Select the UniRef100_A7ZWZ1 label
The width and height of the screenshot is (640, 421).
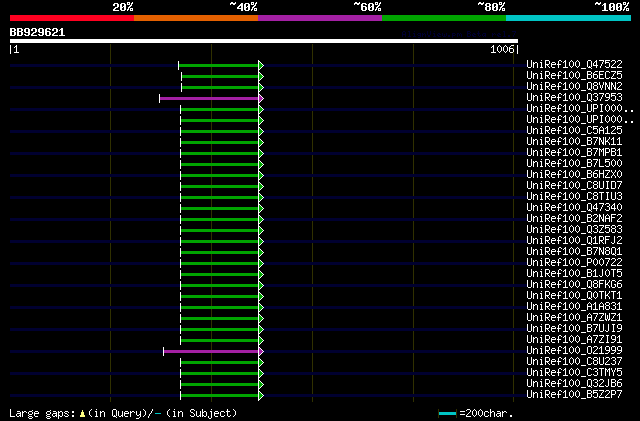tap(574, 318)
